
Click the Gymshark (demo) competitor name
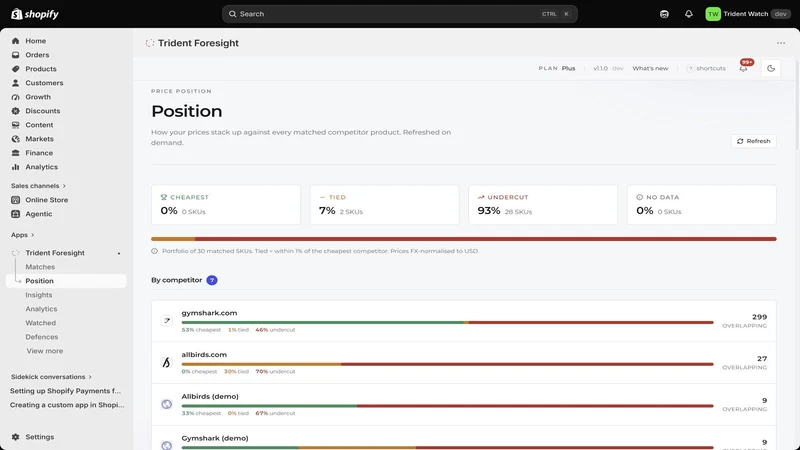[215, 438]
